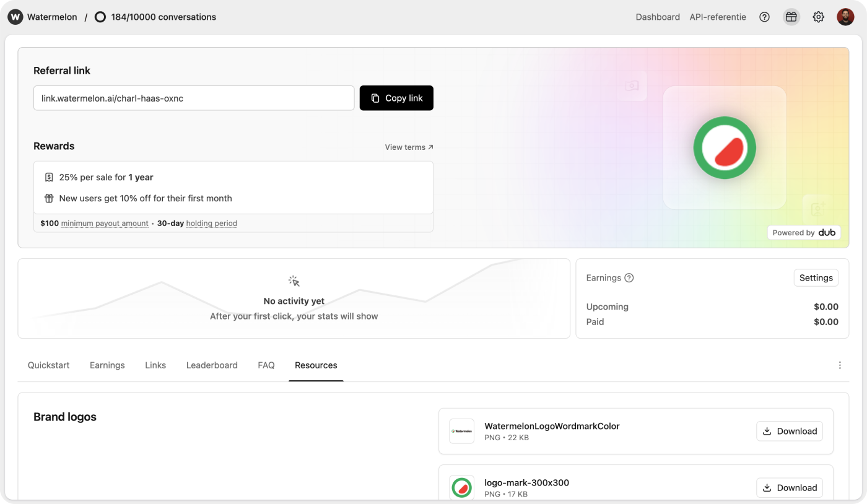Open View terms link
867x504 pixels.
[x=409, y=147]
